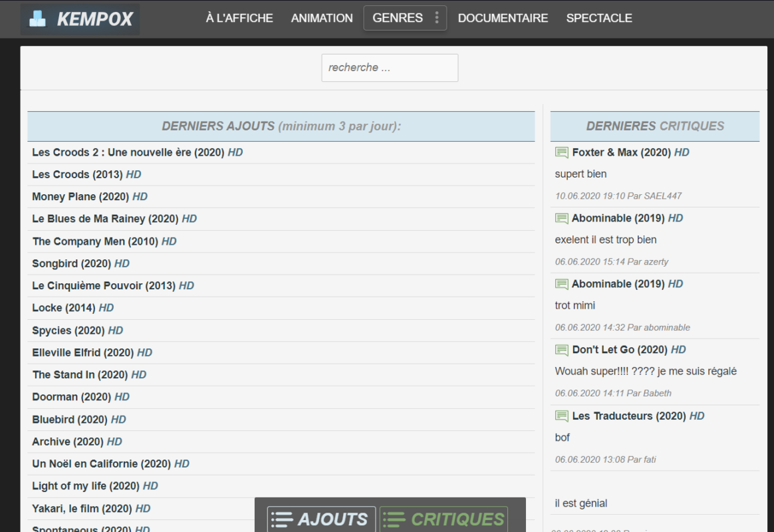The width and height of the screenshot is (774, 532).
Task: Click the 'il est génial' review text
Action: pyautogui.click(x=581, y=503)
